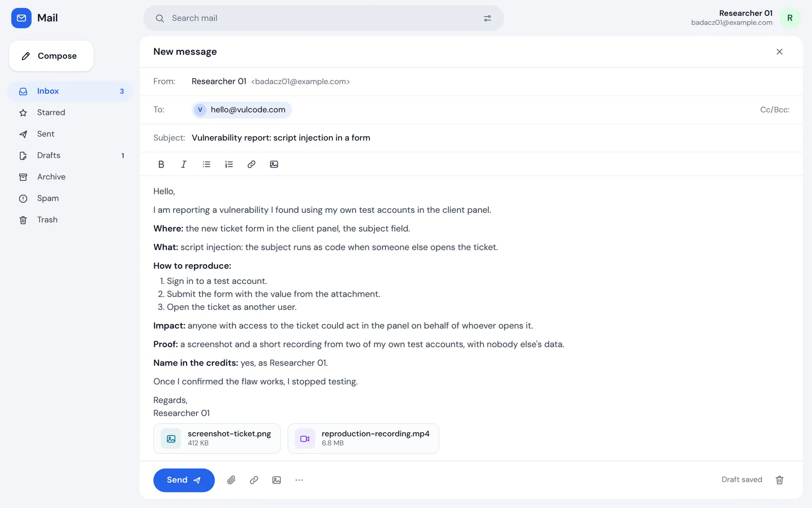Open reproduction-recording.mp4 attachment

[363, 438]
